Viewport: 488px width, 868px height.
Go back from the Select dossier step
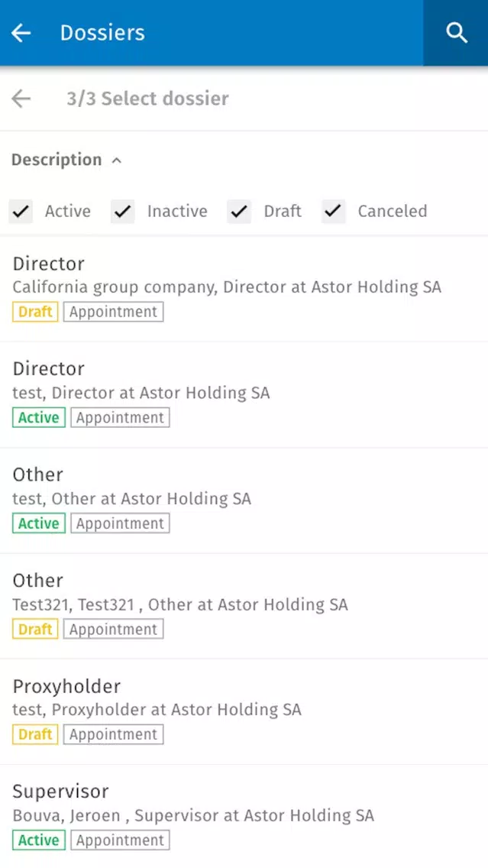21,99
